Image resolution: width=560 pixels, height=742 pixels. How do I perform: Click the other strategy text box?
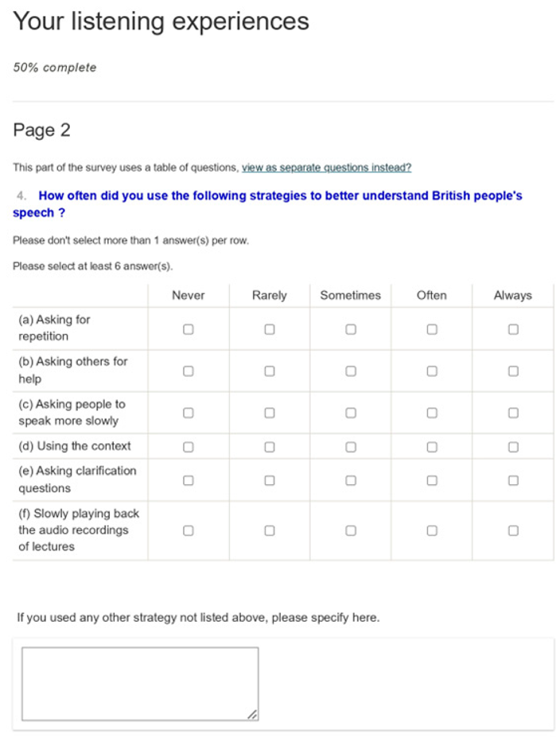139,683
